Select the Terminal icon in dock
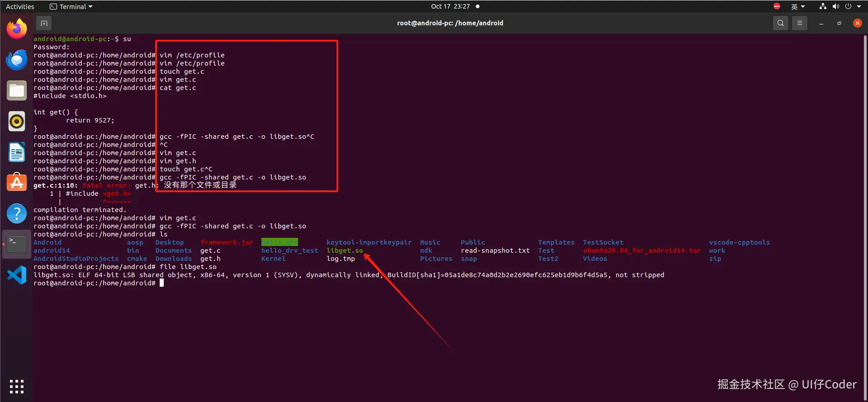 pos(17,244)
